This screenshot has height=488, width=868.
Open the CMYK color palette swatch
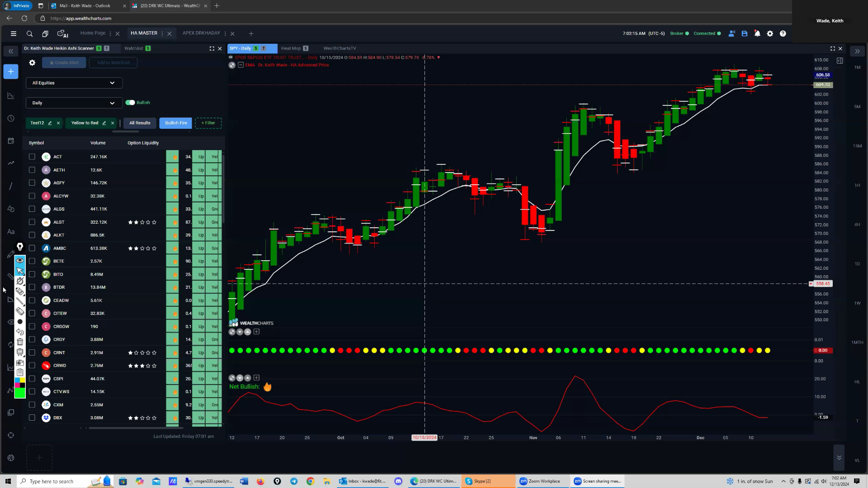(x=20, y=383)
